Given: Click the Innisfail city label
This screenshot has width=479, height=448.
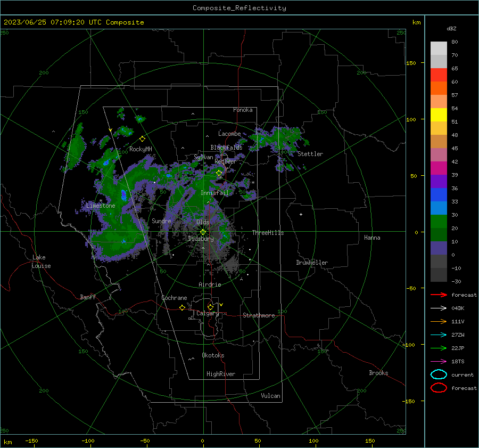Looking at the screenshot, I should tap(214, 193).
